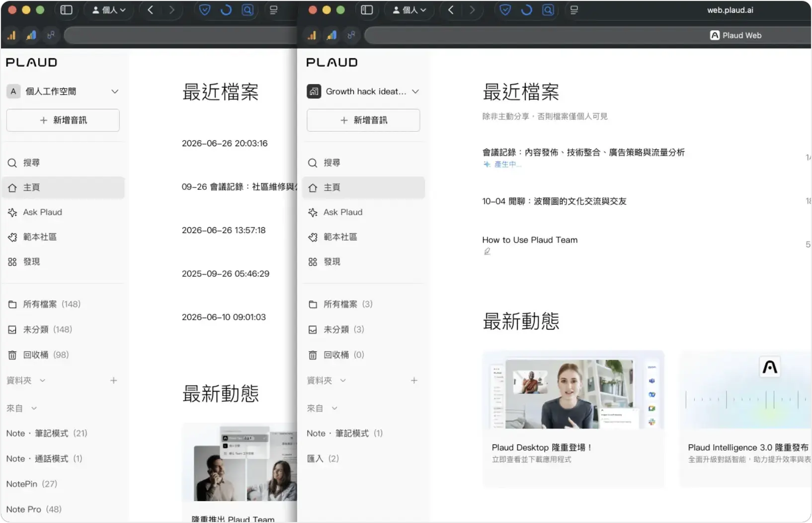
Task: Open Plaud Desktop 隆重登場 news card
Action: pyautogui.click(x=573, y=419)
